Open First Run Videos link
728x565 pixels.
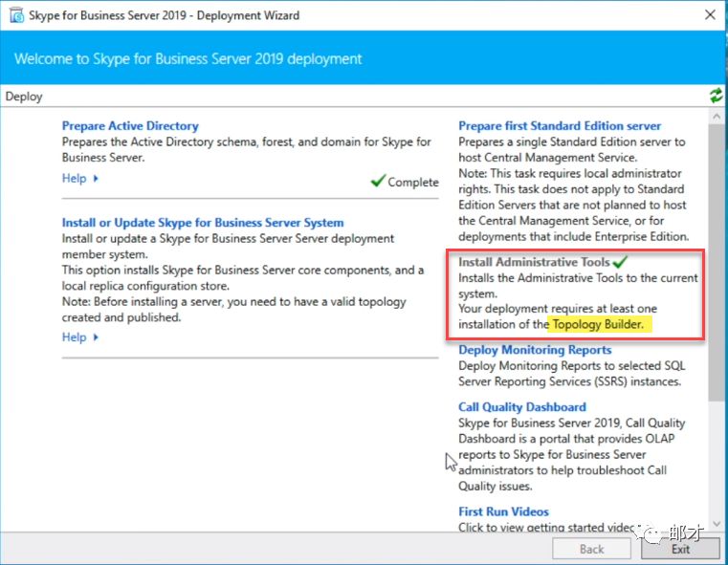click(503, 511)
